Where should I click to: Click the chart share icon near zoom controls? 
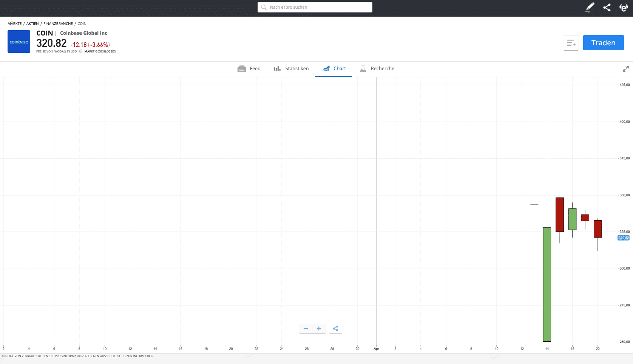pos(335,329)
